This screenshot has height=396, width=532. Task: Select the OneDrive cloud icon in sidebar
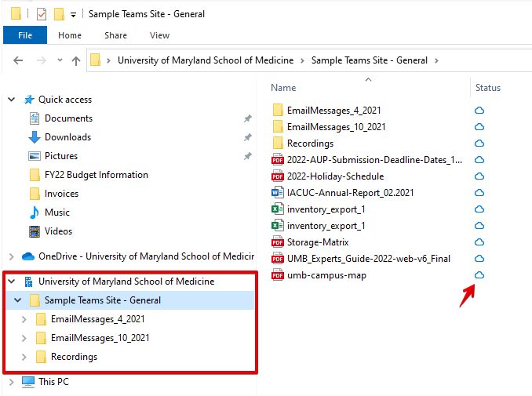(x=28, y=256)
